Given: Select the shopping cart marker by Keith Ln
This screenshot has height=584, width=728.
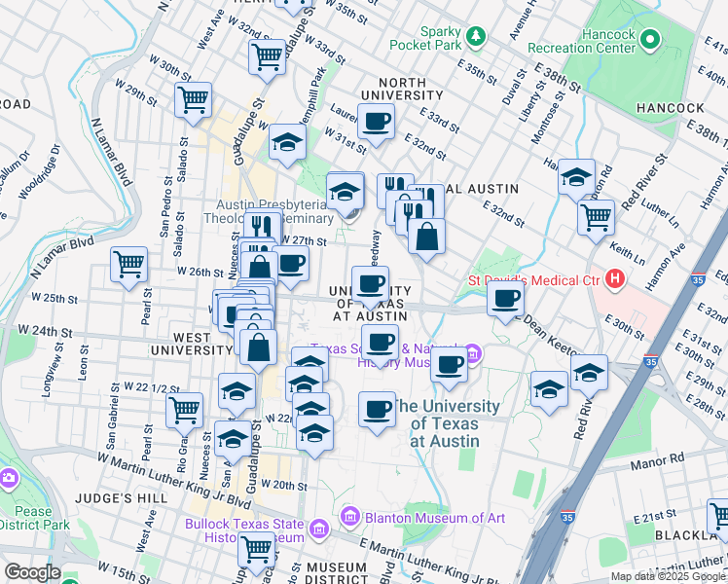Looking at the screenshot, I should (596, 216).
